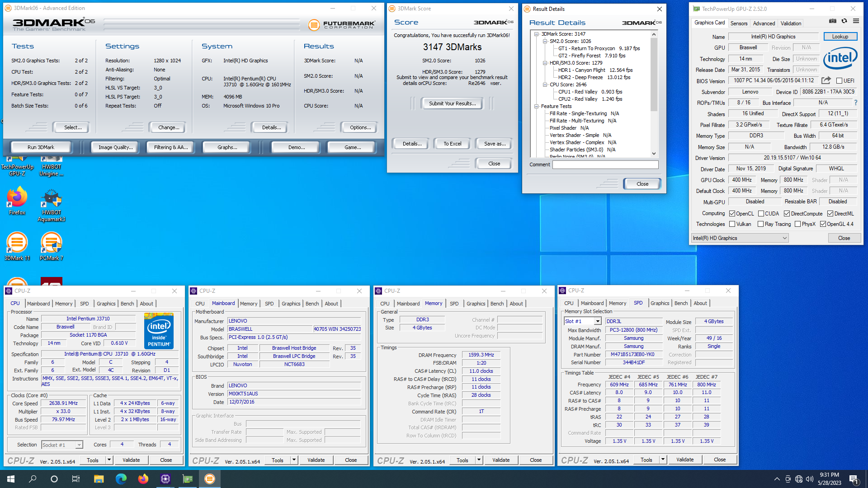Show hidden system tray icons
Image resolution: width=868 pixels, height=488 pixels.
point(777,479)
